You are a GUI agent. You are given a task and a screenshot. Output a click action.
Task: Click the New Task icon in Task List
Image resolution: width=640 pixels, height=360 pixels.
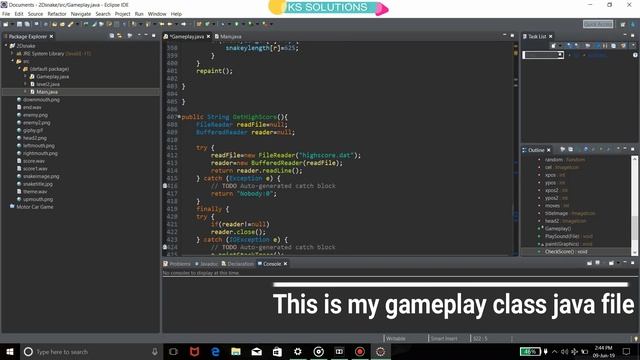coord(554,46)
